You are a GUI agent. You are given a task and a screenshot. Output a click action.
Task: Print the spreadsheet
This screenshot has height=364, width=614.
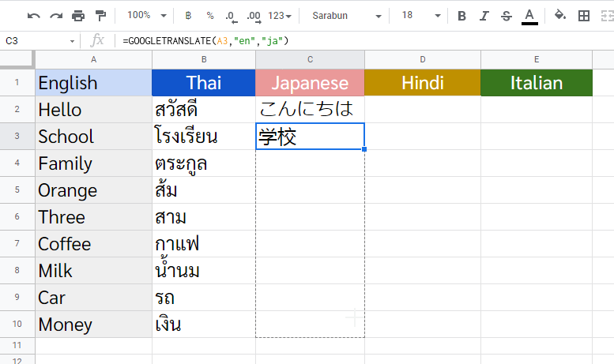(x=78, y=16)
